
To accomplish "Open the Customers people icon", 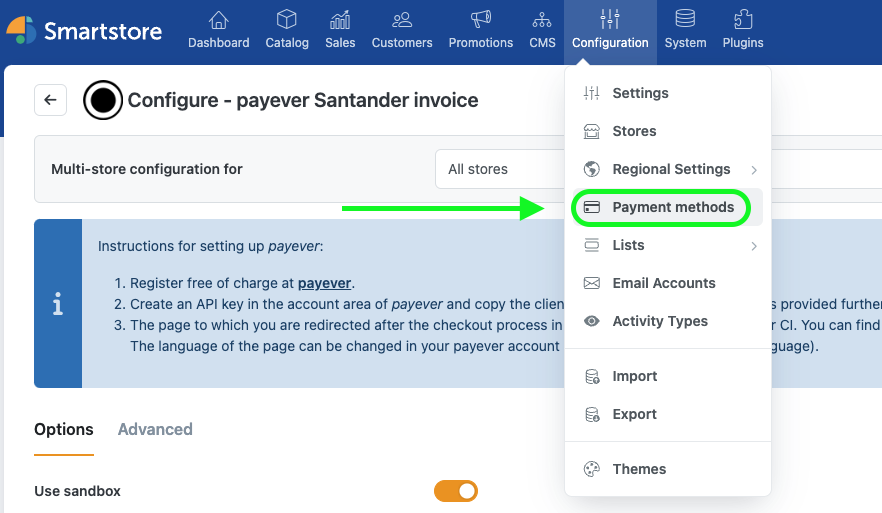I will point(402,20).
